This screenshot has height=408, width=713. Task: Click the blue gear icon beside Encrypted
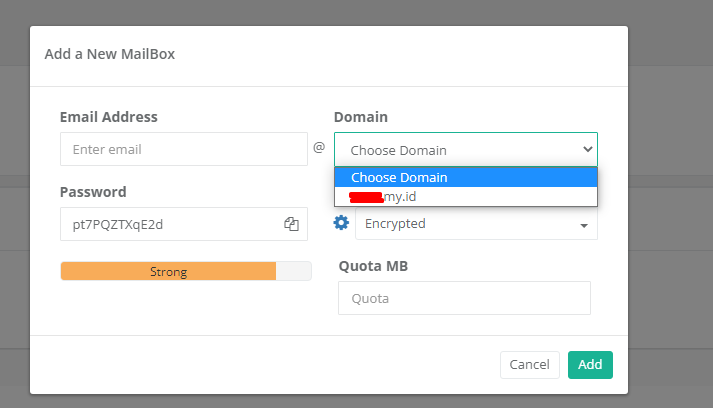coord(341,223)
